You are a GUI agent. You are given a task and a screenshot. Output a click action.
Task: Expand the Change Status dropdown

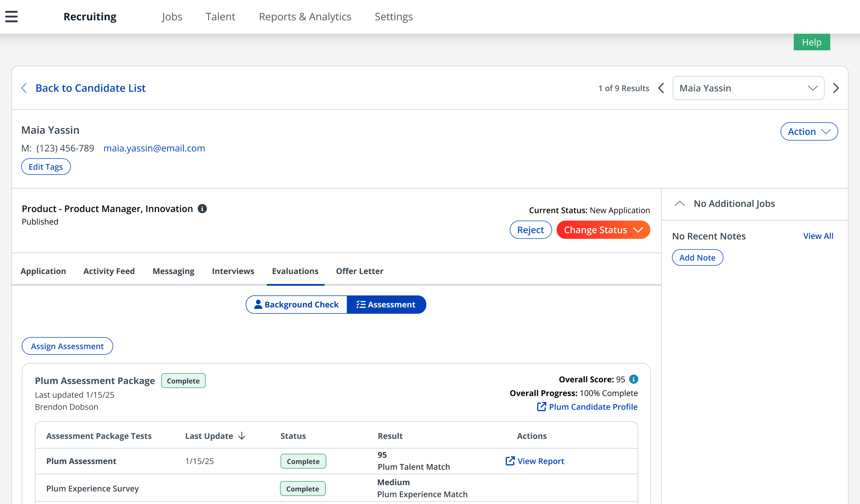tap(603, 230)
